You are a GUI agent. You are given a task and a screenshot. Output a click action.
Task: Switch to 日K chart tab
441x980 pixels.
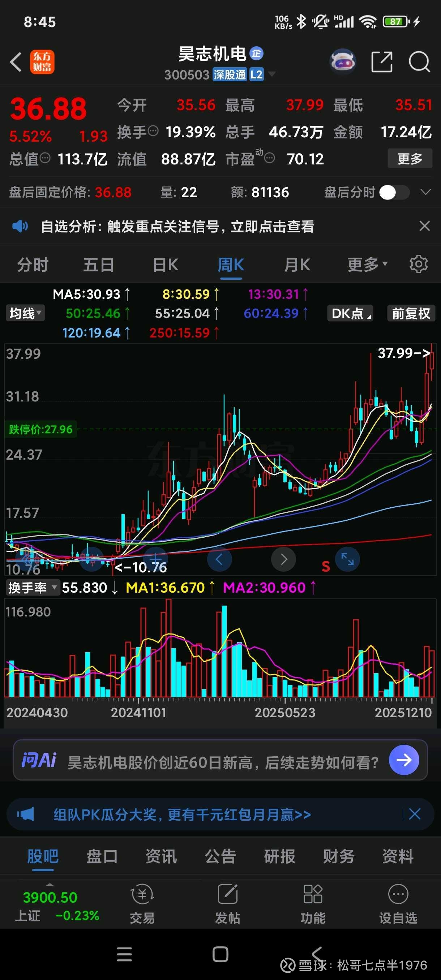pos(165,264)
